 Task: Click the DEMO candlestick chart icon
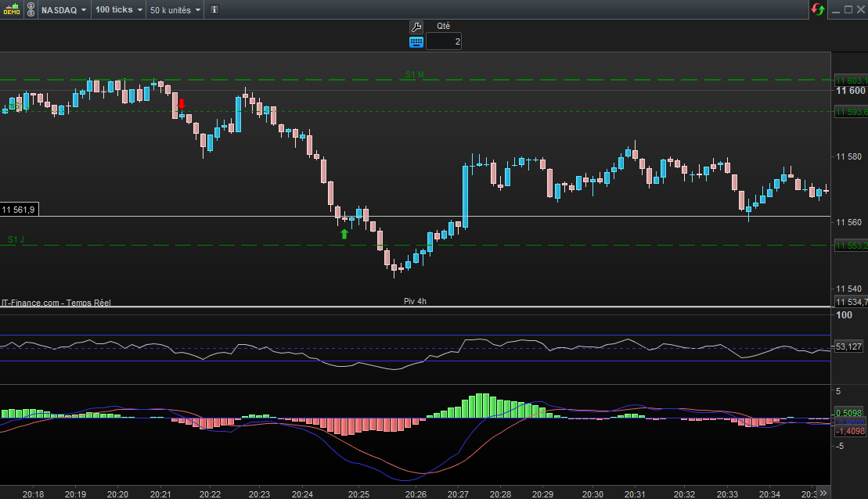(x=10, y=9)
